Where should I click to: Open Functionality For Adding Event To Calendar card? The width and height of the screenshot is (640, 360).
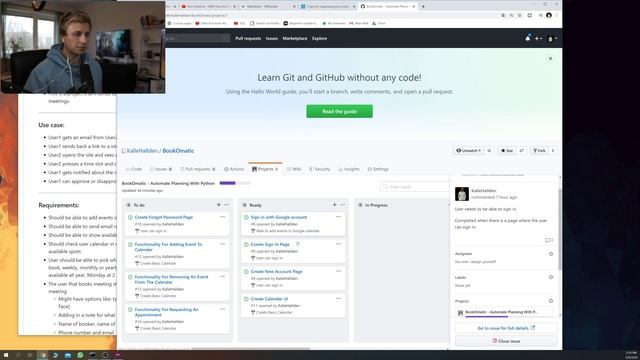pyautogui.click(x=168, y=247)
